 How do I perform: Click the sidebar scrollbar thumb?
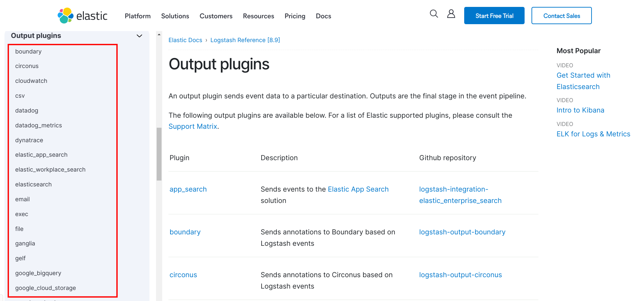[159, 154]
